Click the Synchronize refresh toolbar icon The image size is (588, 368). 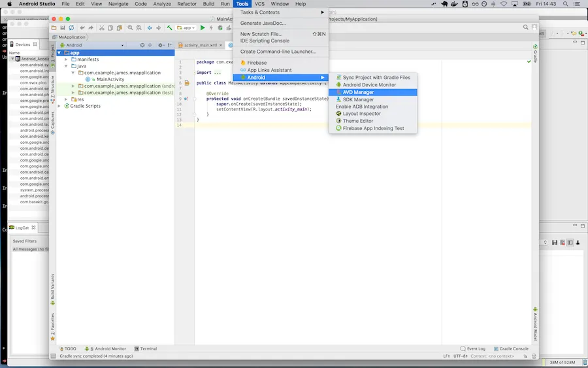click(71, 27)
